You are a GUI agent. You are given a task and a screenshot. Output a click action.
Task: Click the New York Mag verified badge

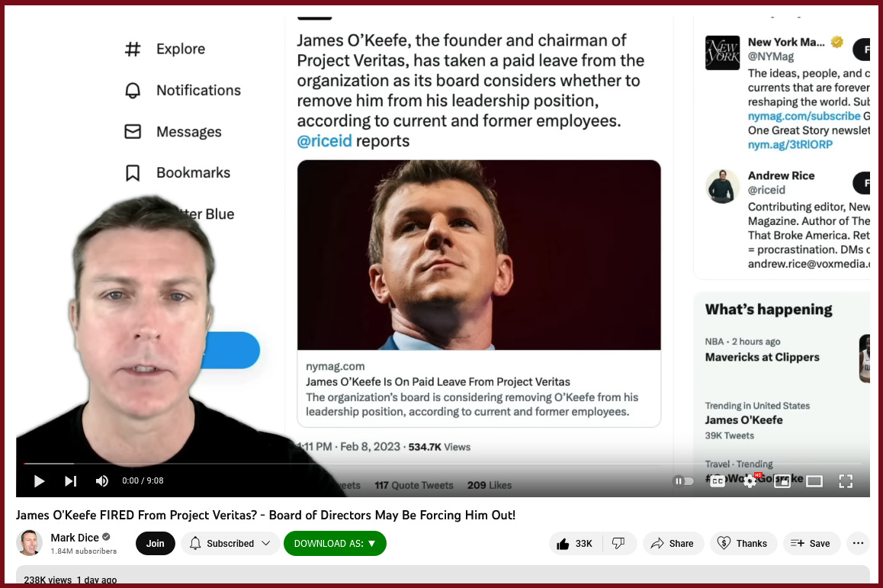(x=837, y=42)
